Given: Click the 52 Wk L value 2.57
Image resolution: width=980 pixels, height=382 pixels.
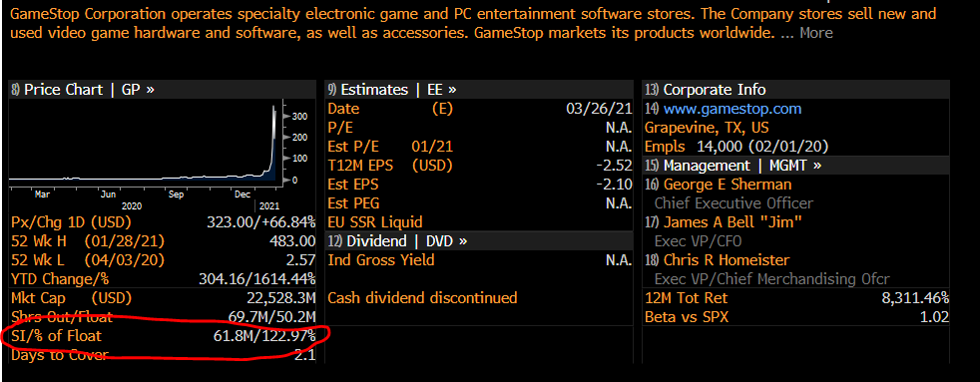Looking at the screenshot, I should click(x=301, y=259).
